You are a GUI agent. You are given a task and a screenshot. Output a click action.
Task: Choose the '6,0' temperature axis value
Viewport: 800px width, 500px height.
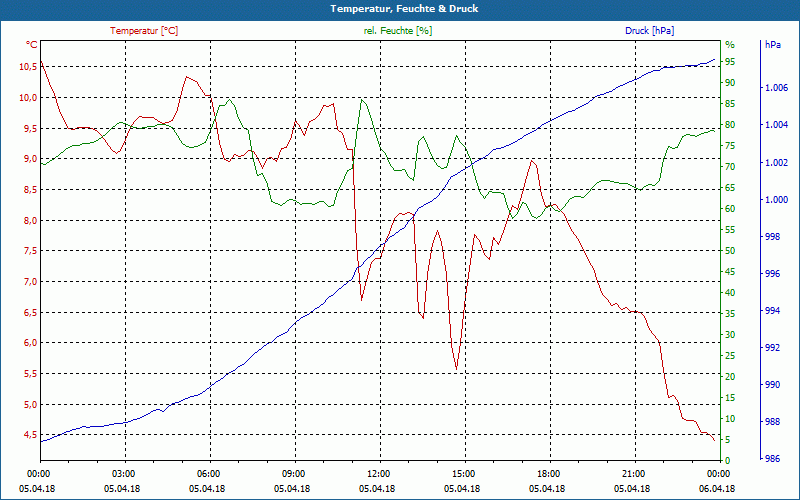(x=30, y=343)
